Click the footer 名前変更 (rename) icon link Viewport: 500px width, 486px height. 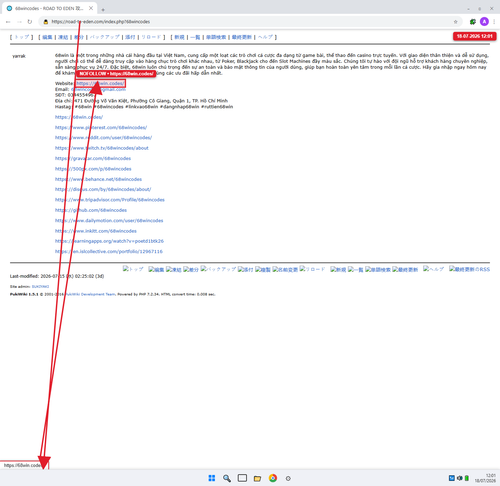point(285,269)
